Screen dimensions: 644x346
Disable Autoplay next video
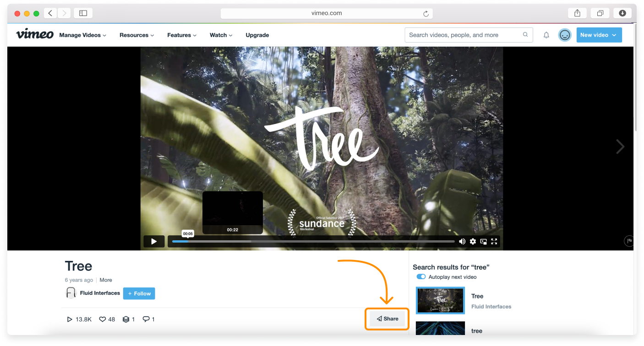[x=421, y=276]
